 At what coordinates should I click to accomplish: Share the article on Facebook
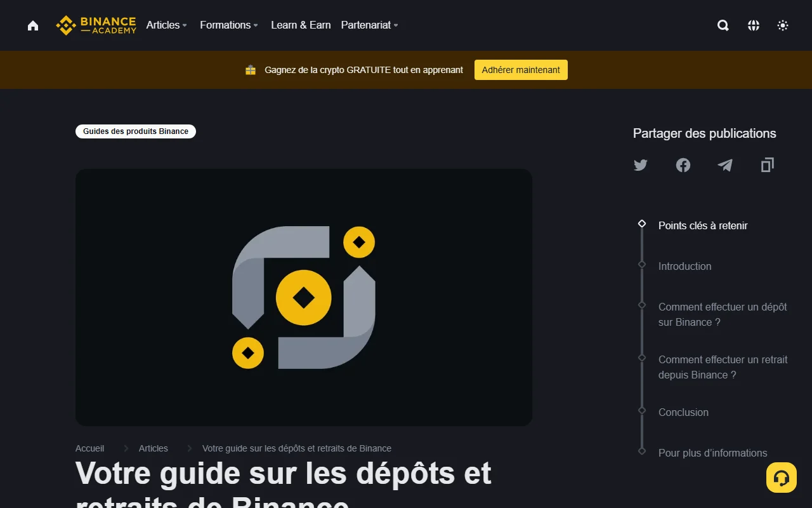(x=683, y=165)
